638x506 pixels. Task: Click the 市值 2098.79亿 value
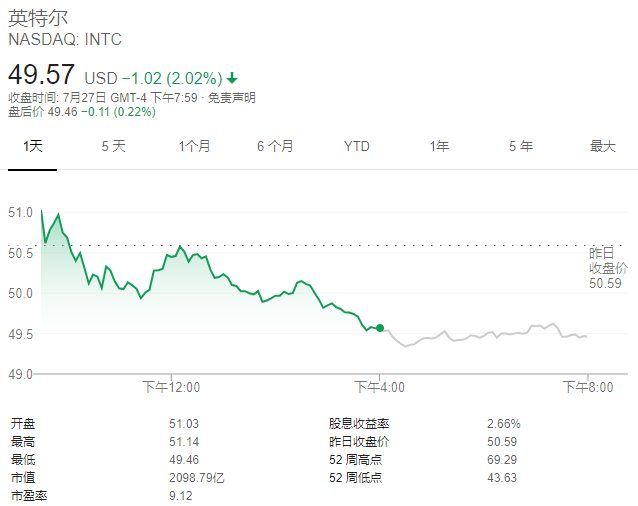click(197, 477)
